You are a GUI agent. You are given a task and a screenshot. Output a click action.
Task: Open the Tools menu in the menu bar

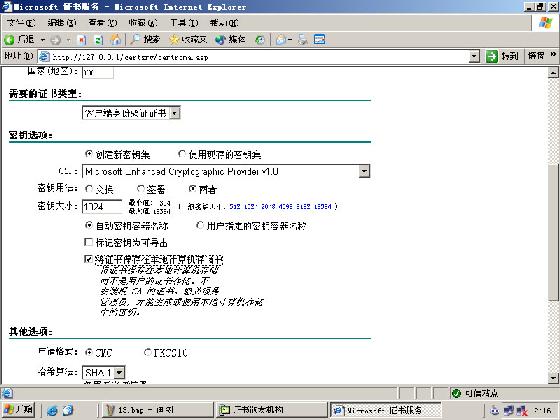click(184, 23)
